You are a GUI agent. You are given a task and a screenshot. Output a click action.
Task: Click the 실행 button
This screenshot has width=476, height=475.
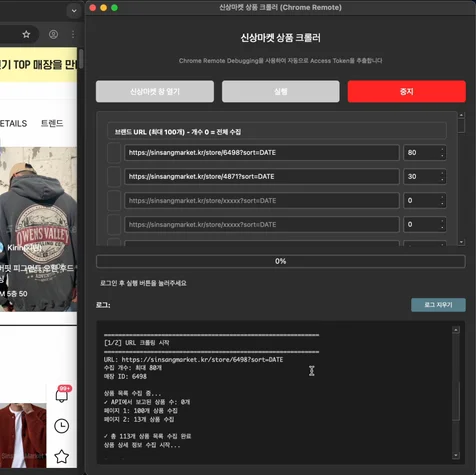click(x=281, y=91)
